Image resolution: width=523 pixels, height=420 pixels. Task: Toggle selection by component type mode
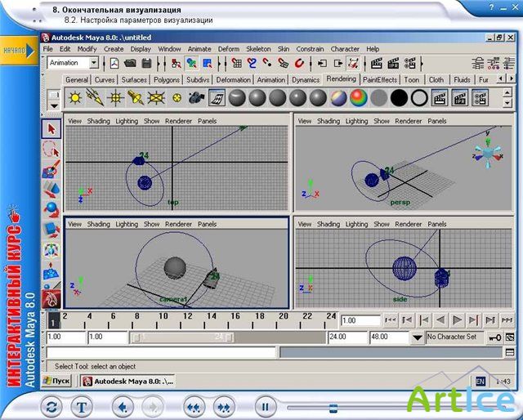click(x=207, y=63)
